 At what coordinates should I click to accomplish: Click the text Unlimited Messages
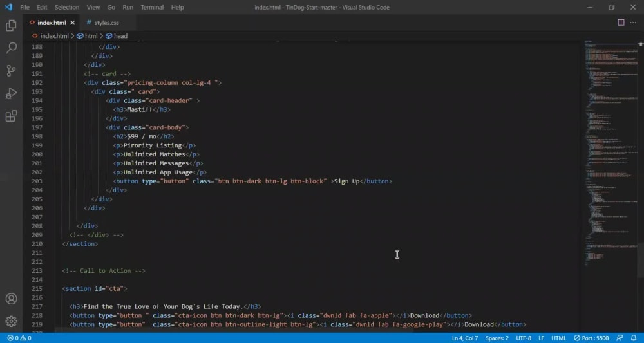point(156,163)
